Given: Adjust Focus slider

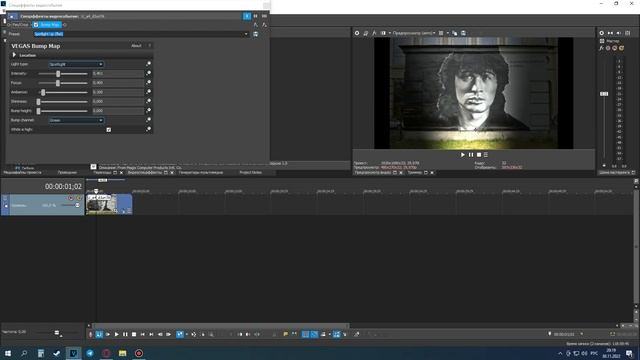Looking at the screenshot, I should pyautogui.click(x=58, y=83).
